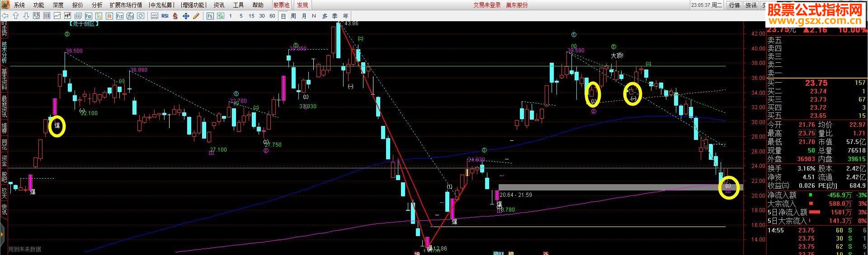Open the 功能 menu
The width and height of the screenshot is (868, 255).
click(39, 5)
